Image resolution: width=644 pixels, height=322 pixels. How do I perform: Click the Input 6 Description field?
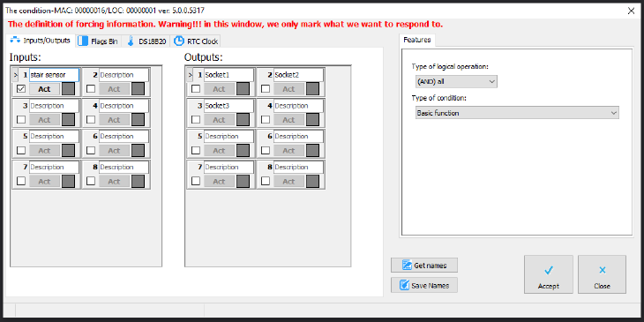pyautogui.click(x=124, y=137)
